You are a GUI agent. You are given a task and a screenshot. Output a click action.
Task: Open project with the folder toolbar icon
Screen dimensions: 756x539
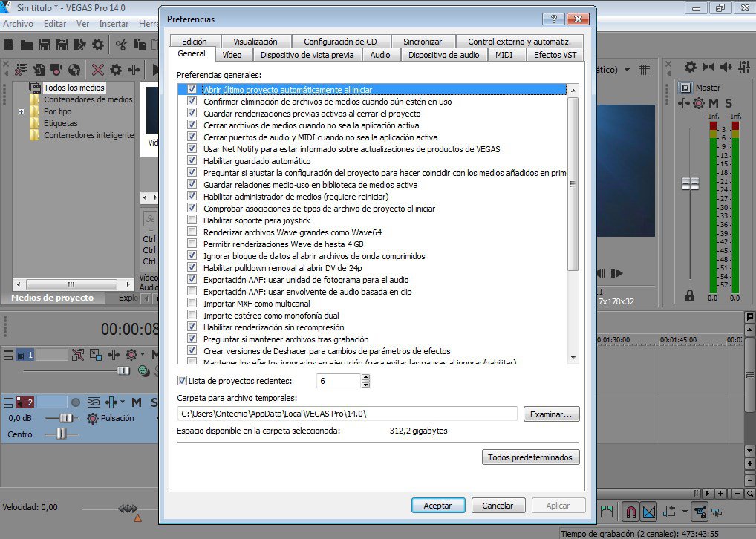(27, 45)
